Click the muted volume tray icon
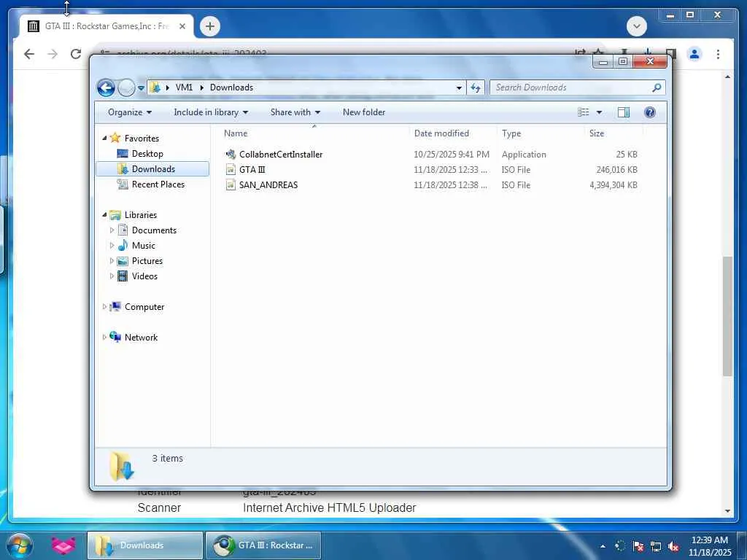747x560 pixels. 673,546
